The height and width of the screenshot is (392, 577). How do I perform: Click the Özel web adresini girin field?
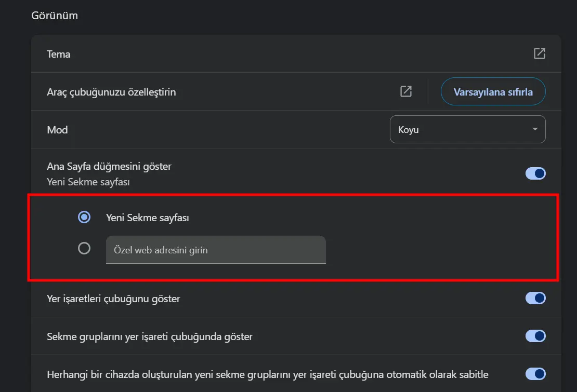click(216, 250)
